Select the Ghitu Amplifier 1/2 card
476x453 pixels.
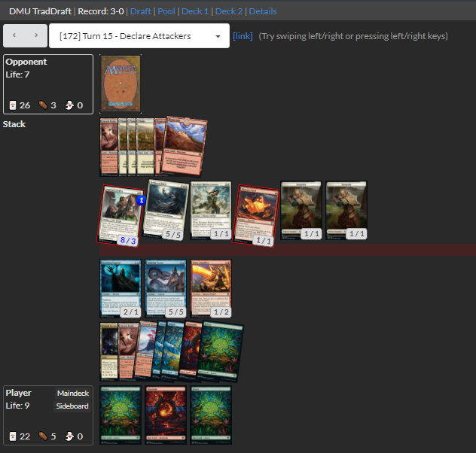coord(211,288)
